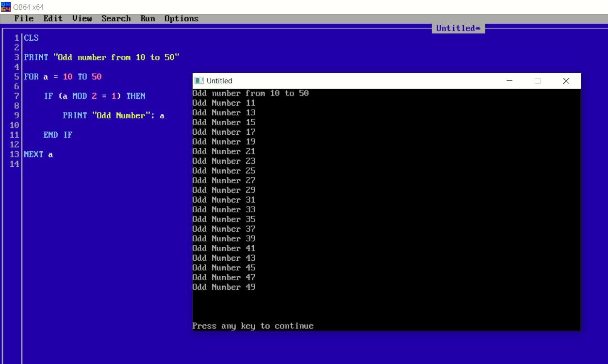The image size is (608, 364).
Task: Click the Untitled title of the output window
Action: point(219,80)
